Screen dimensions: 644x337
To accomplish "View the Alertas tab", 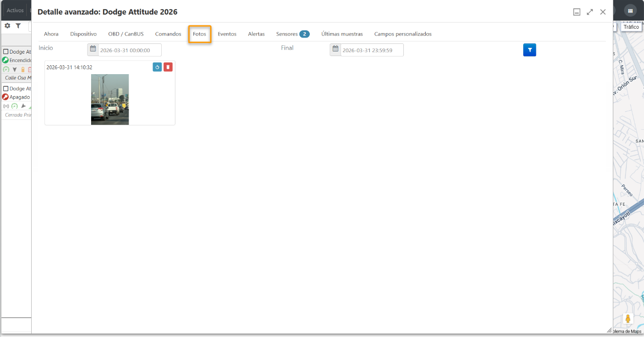I will [x=256, y=34].
